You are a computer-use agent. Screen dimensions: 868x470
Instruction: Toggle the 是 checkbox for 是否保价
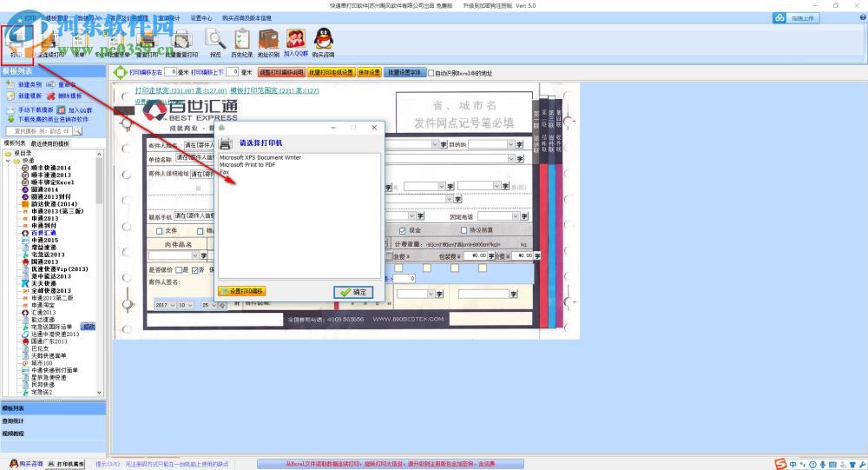tap(178, 270)
